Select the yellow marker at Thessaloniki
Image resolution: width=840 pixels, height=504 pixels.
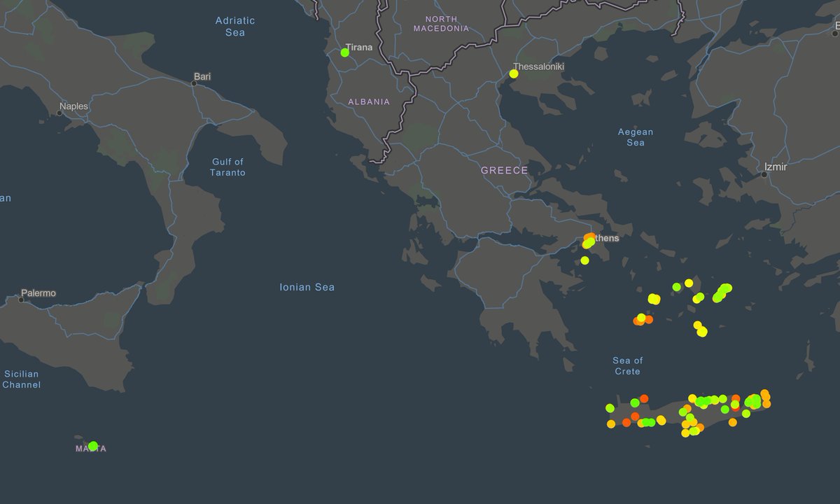pyautogui.click(x=514, y=73)
